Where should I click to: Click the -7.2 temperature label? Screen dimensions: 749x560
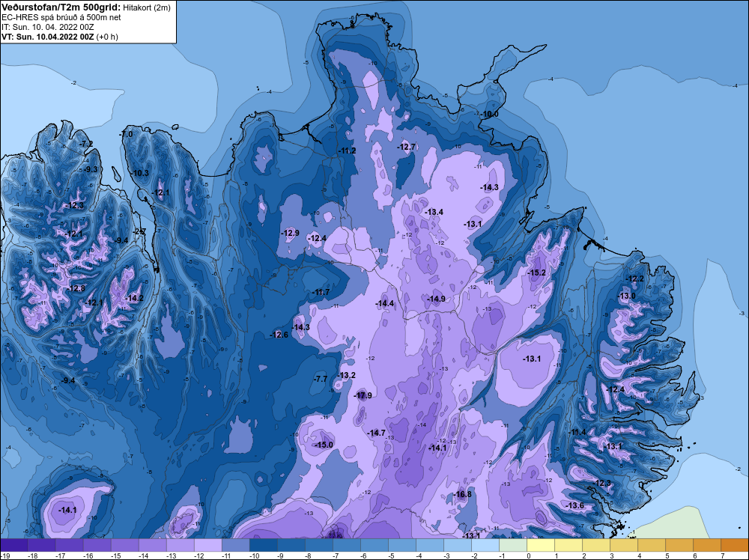86,144
